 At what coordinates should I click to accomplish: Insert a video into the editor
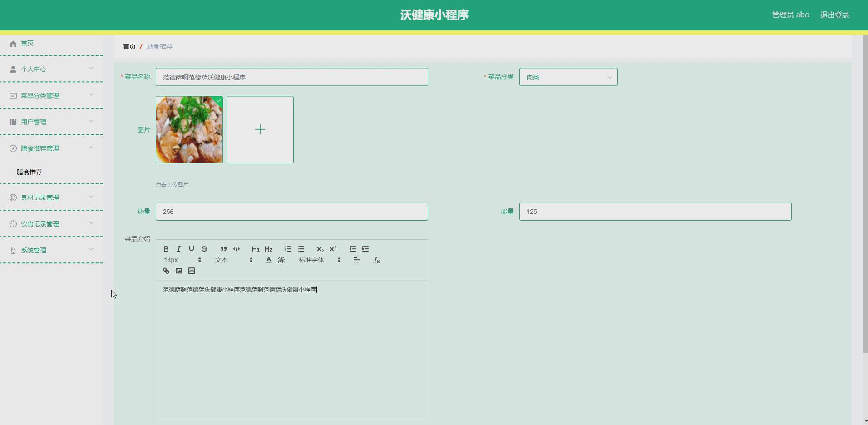coord(192,271)
